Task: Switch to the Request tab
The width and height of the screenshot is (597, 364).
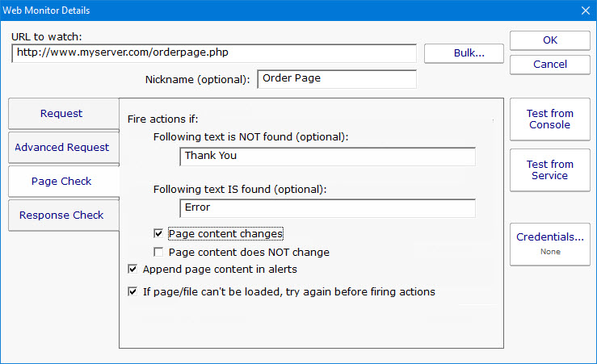Action: coord(61,114)
